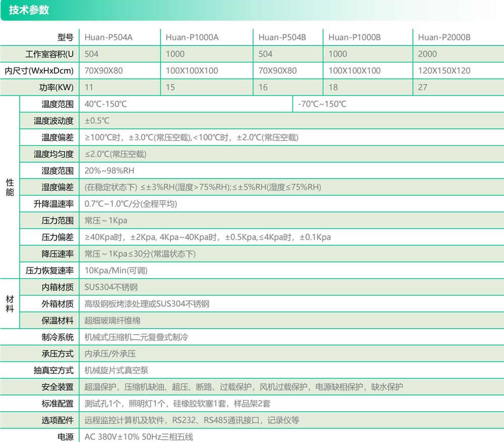Click the Huan-P504B model header
The width and height of the screenshot is (504, 442).
[282, 37]
